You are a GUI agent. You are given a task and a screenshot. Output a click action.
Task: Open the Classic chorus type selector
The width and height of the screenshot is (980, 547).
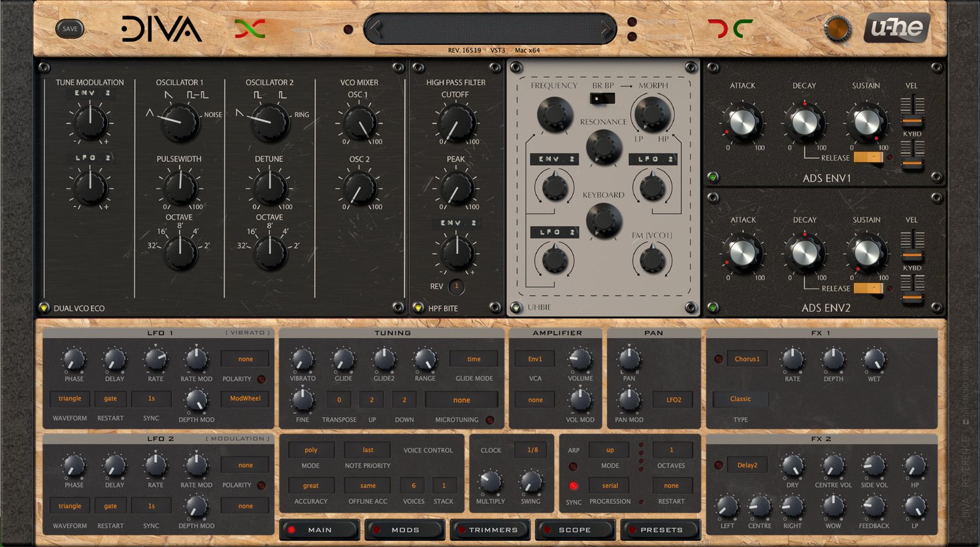point(740,399)
